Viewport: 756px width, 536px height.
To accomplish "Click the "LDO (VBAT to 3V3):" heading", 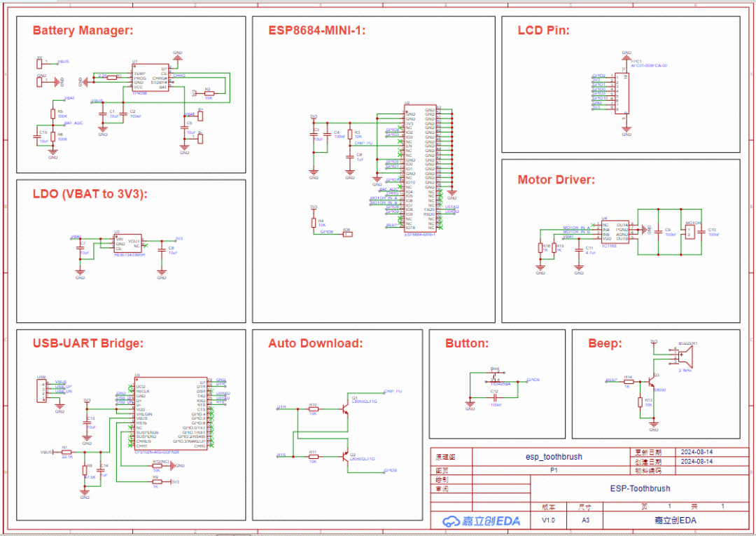I will pyautogui.click(x=90, y=194).
